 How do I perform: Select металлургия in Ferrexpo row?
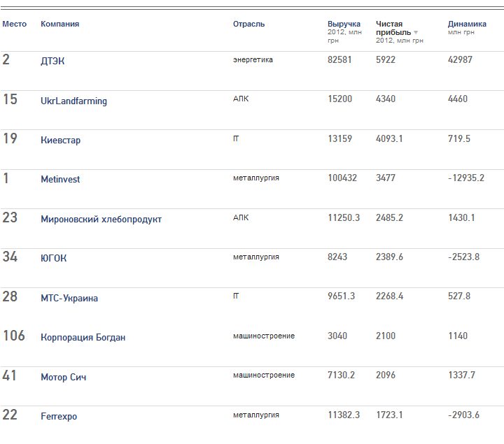(x=256, y=415)
